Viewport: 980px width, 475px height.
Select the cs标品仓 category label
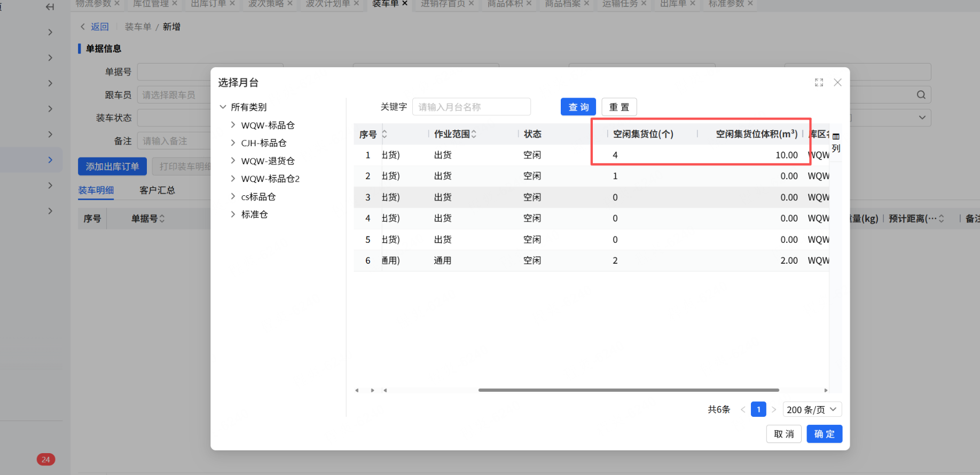(x=258, y=196)
